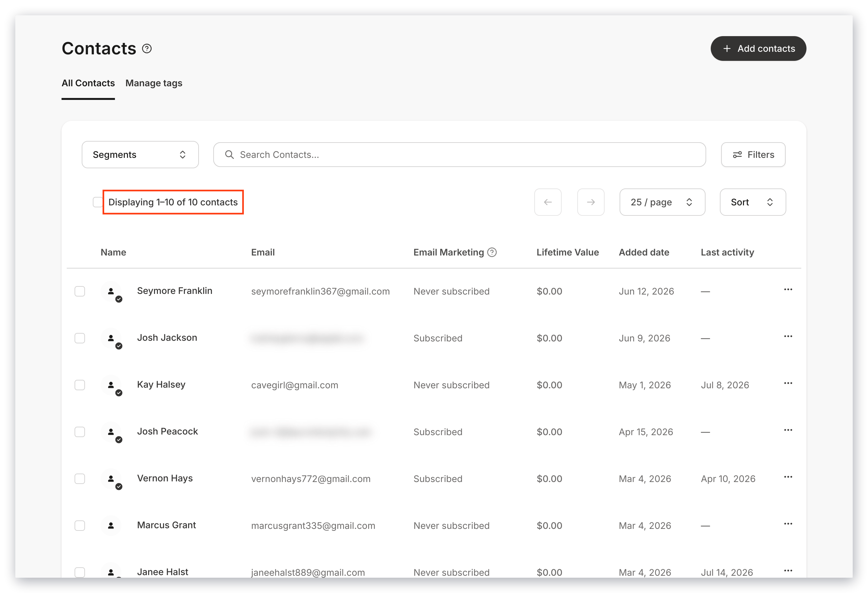The image size is (868, 593).
Task: Click the Apr 15, 2026 added date
Action: pyautogui.click(x=646, y=432)
